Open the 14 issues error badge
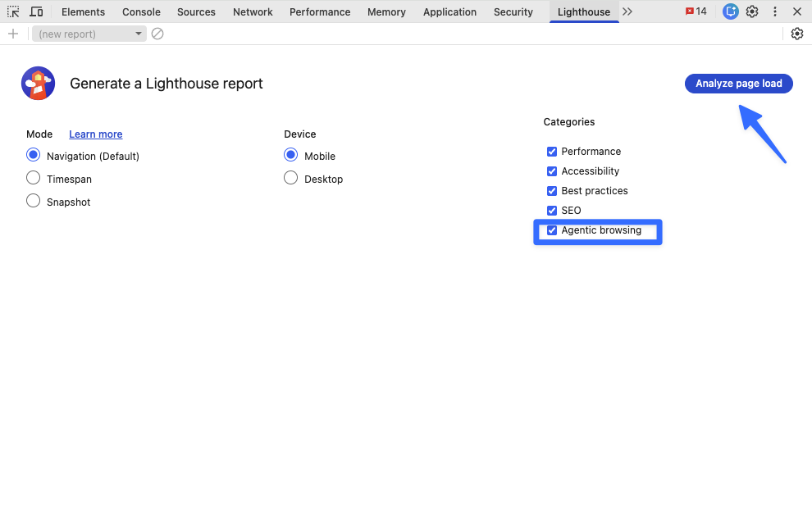 pyautogui.click(x=696, y=11)
